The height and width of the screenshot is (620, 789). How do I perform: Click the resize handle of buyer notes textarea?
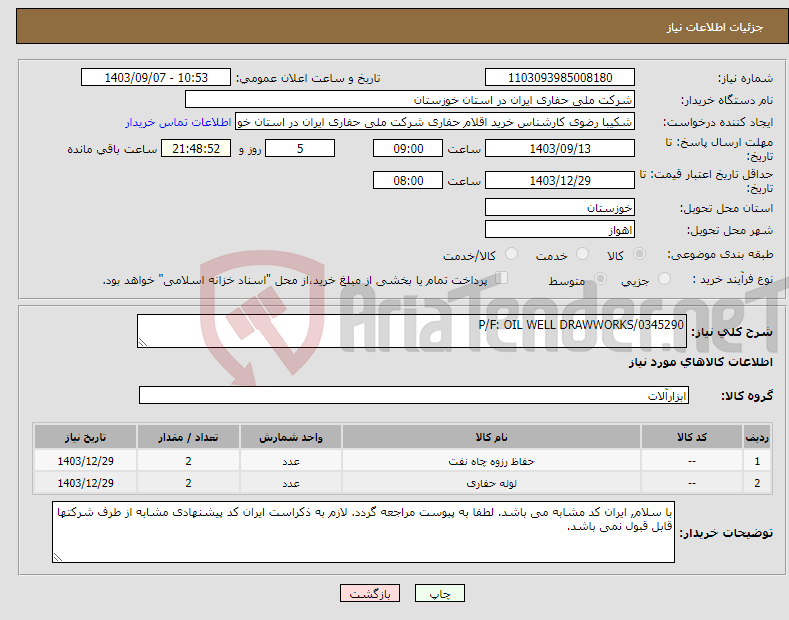58,557
